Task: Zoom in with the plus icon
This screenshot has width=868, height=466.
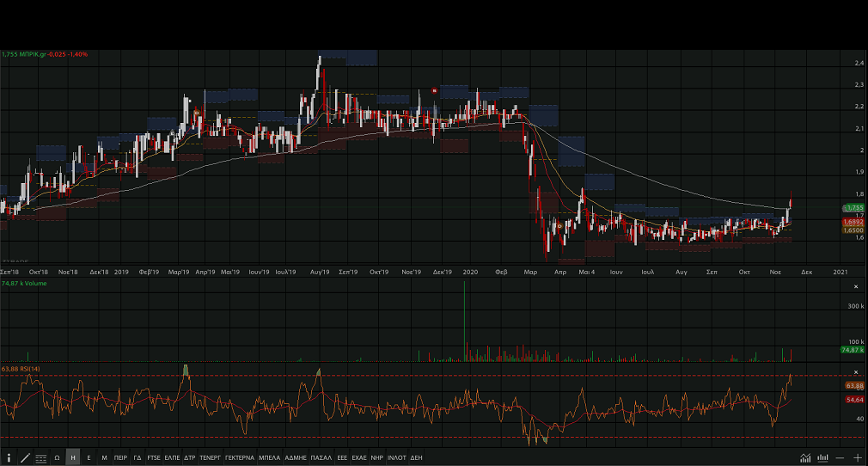Action: coord(858,457)
